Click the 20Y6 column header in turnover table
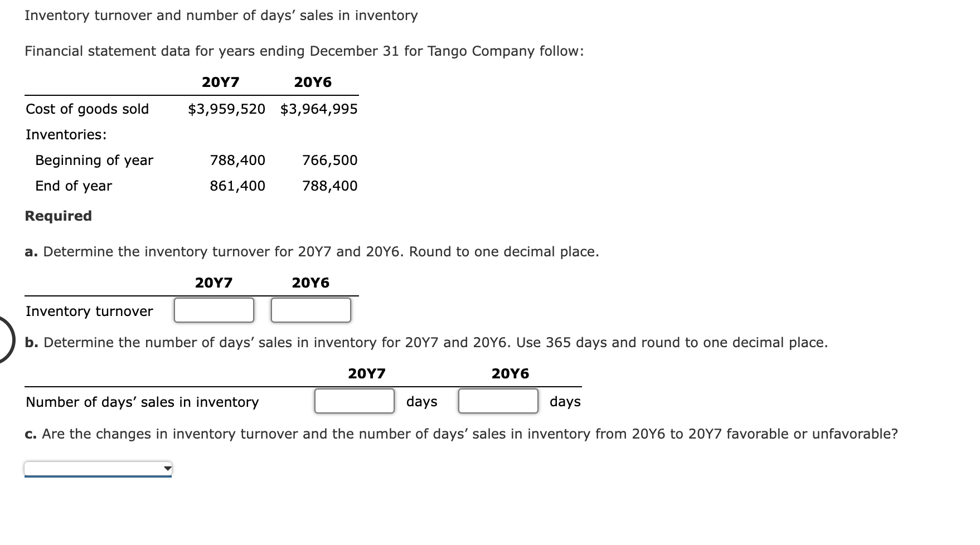The image size is (980, 545). [x=311, y=283]
